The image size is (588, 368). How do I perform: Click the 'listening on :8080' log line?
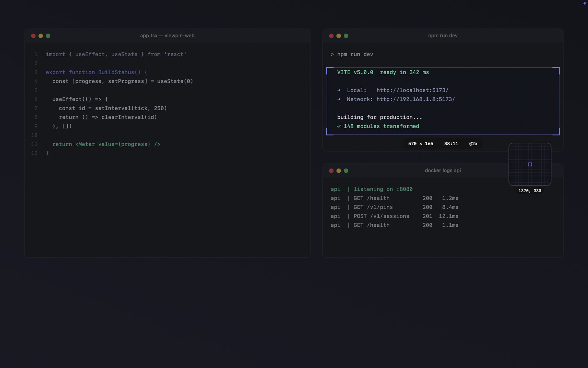pos(372,189)
